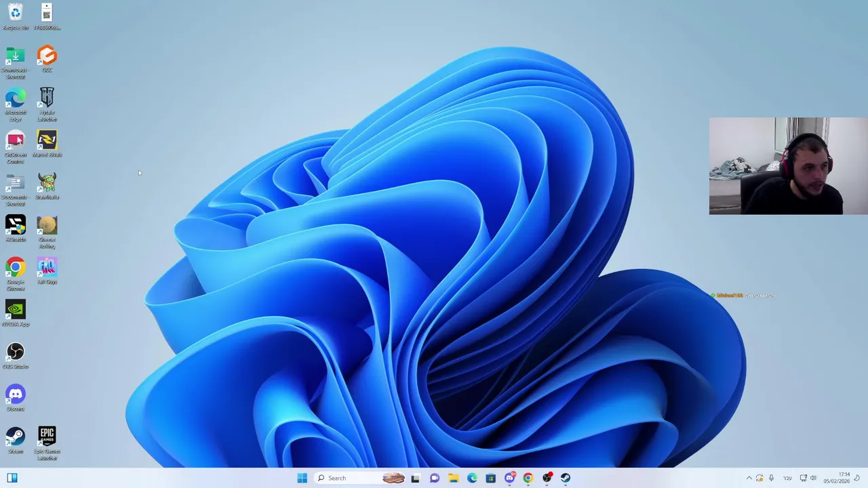The height and width of the screenshot is (488, 868).
Task: Show hidden system tray icons
Action: [x=749, y=478]
